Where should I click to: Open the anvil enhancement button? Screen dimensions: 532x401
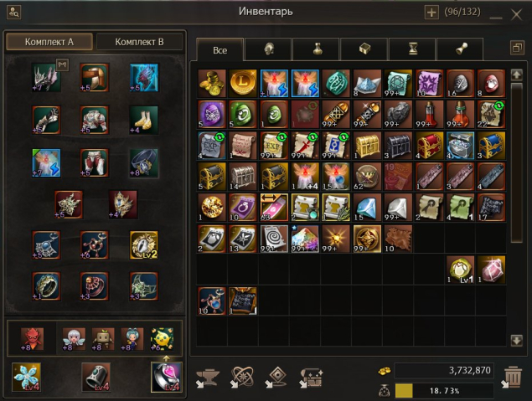tap(208, 378)
